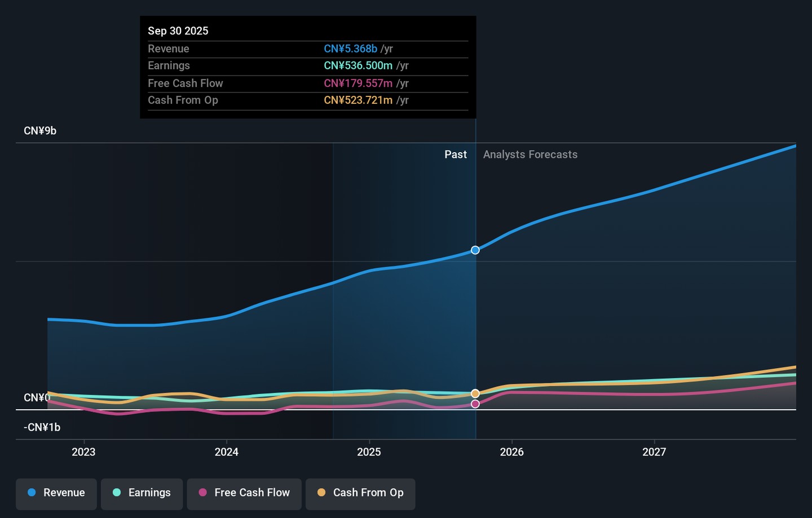The image size is (812, 518).
Task: Toggle the Free Cash Flow legend button
Action: click(x=244, y=494)
